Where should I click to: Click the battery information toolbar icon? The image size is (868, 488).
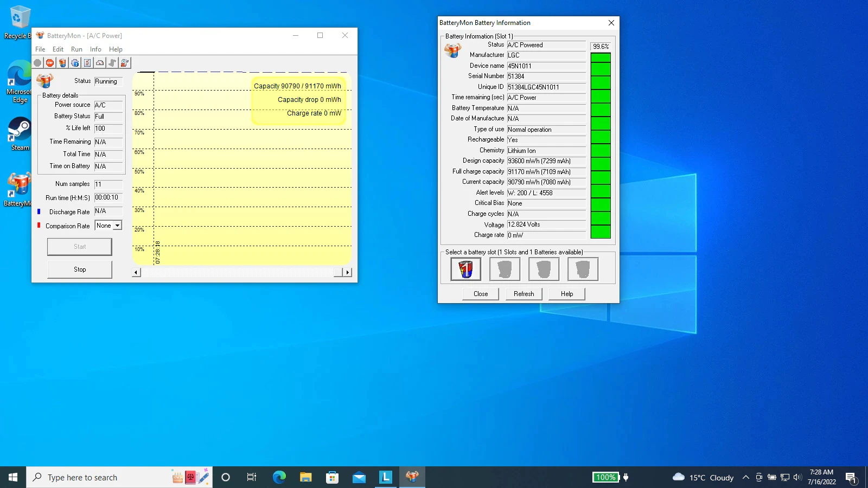[62, 63]
